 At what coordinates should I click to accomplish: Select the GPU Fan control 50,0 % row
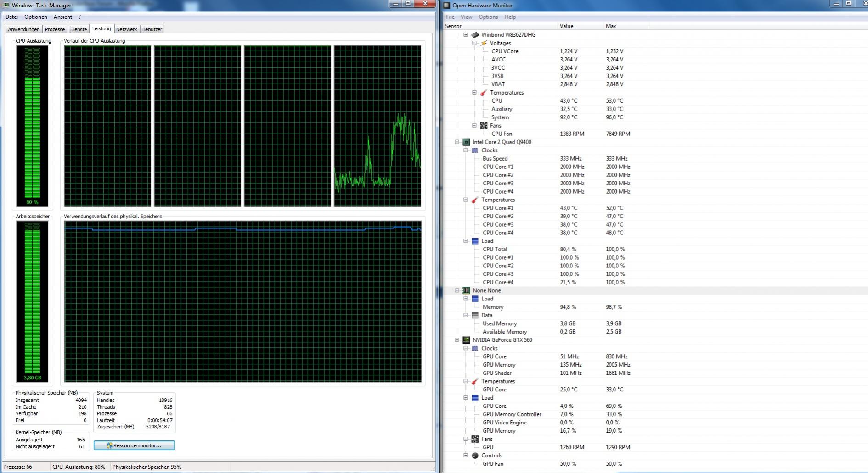[655, 464]
